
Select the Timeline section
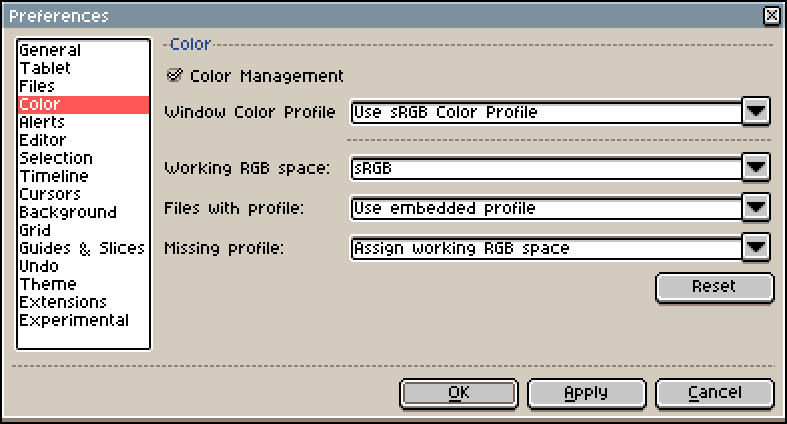click(54, 176)
